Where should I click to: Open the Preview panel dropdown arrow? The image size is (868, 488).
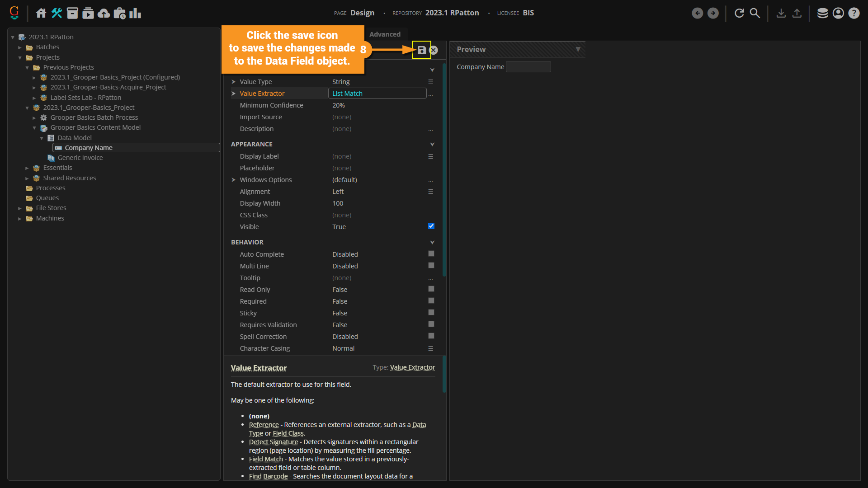(578, 49)
